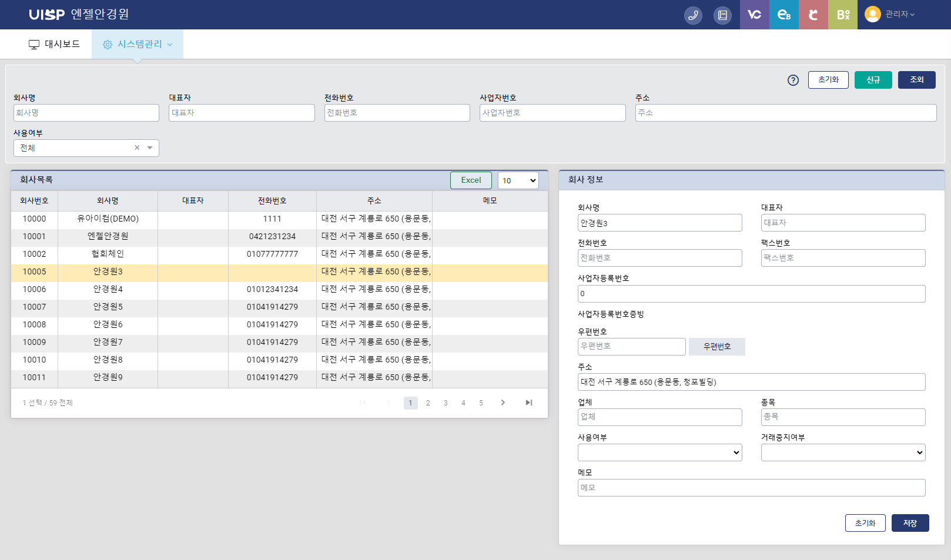Click the 업체 input field

pyautogui.click(x=659, y=417)
